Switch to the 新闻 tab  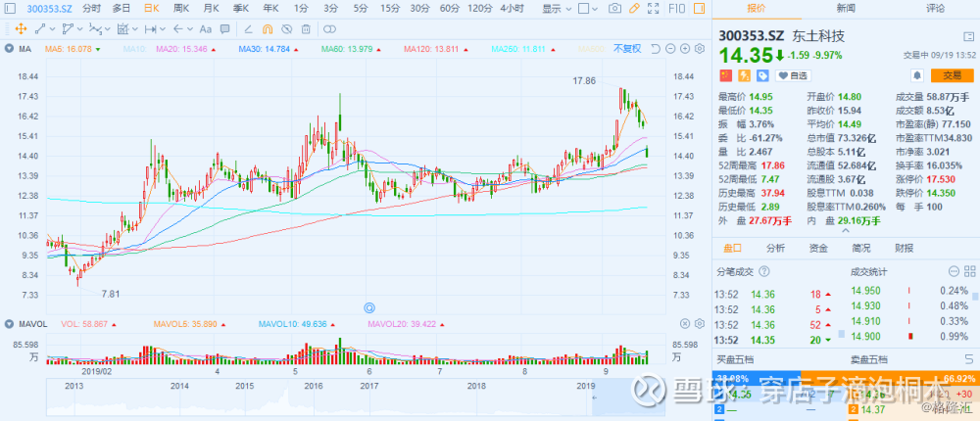pyautogui.click(x=845, y=8)
